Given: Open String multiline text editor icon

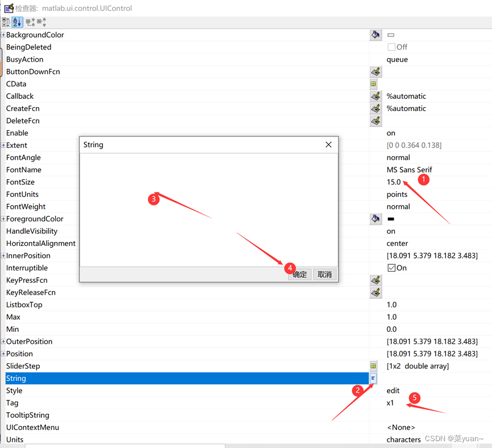Looking at the screenshot, I should click(x=373, y=379).
